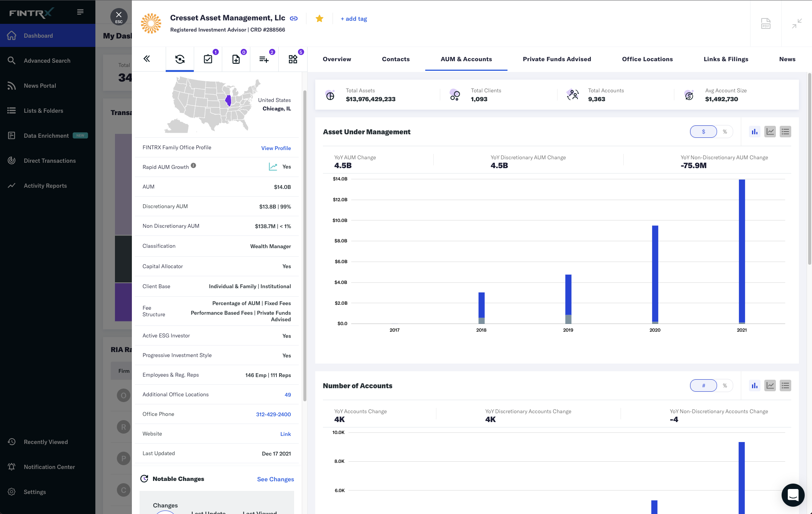Screen dimensions: 812x514
Task: Show Number of Accounts bar chart icon
Action: (755, 385)
